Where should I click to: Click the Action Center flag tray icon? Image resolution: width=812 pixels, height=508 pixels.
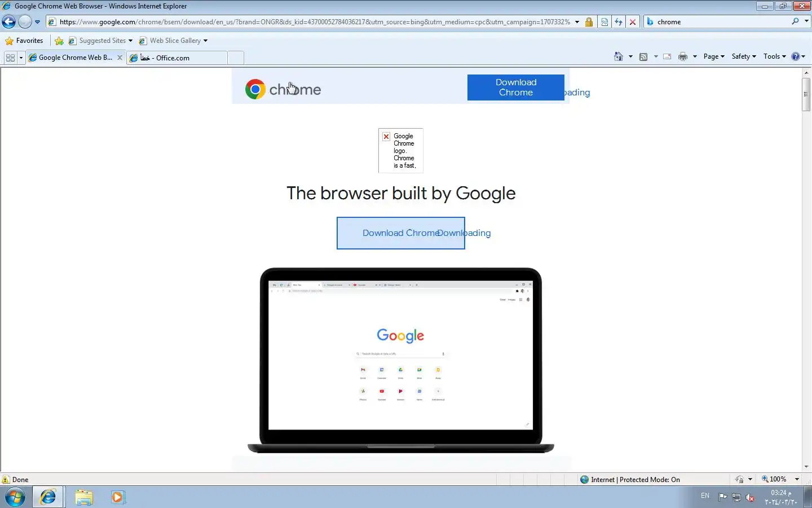coord(722,497)
